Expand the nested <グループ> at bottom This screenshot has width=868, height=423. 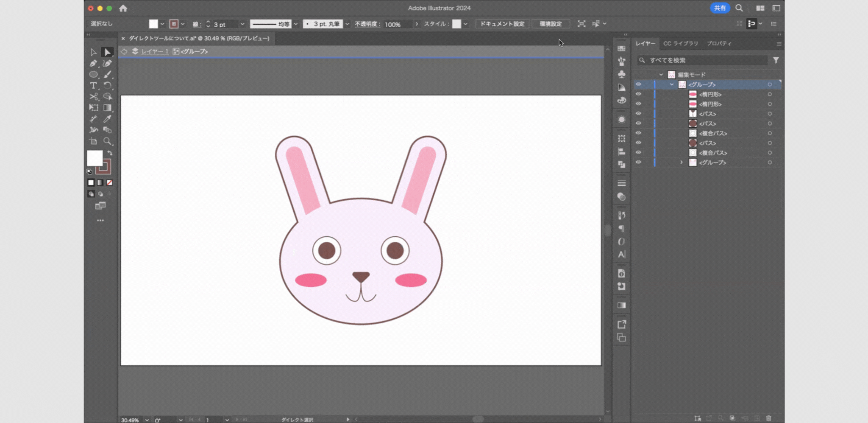tap(682, 162)
